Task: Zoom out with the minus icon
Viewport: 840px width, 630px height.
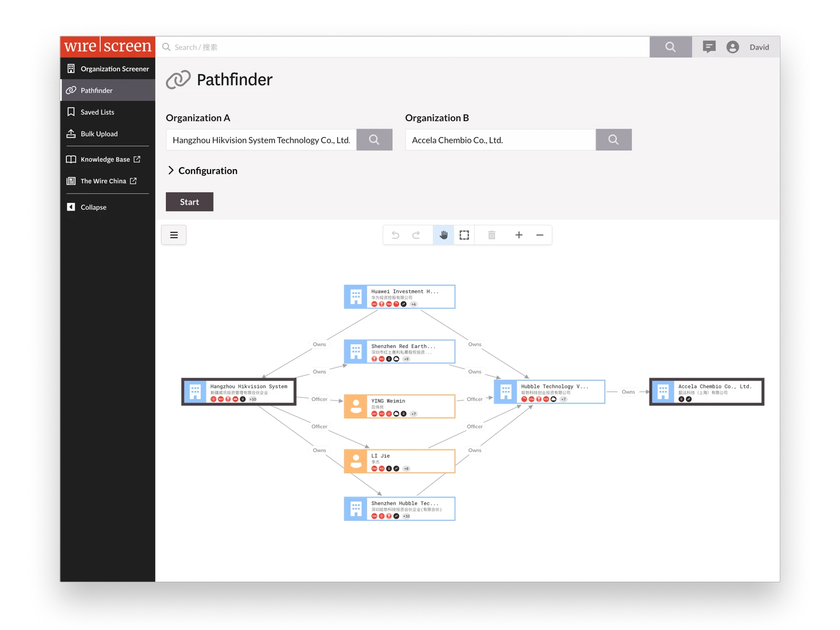Action: tap(540, 235)
